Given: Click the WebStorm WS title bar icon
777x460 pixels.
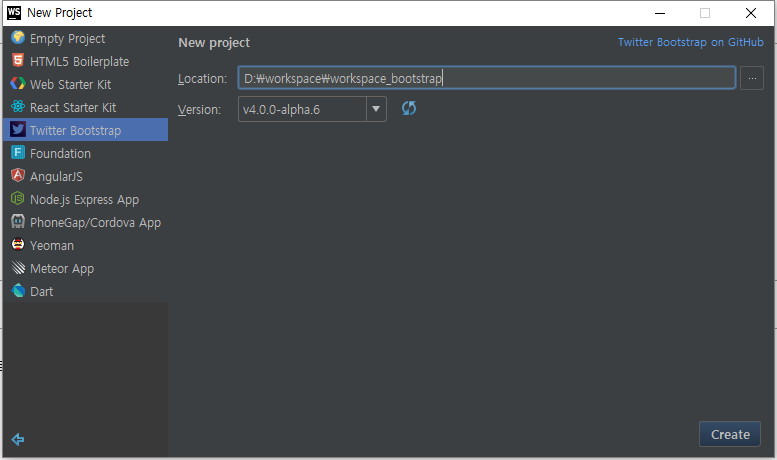Looking at the screenshot, I should [x=14, y=12].
